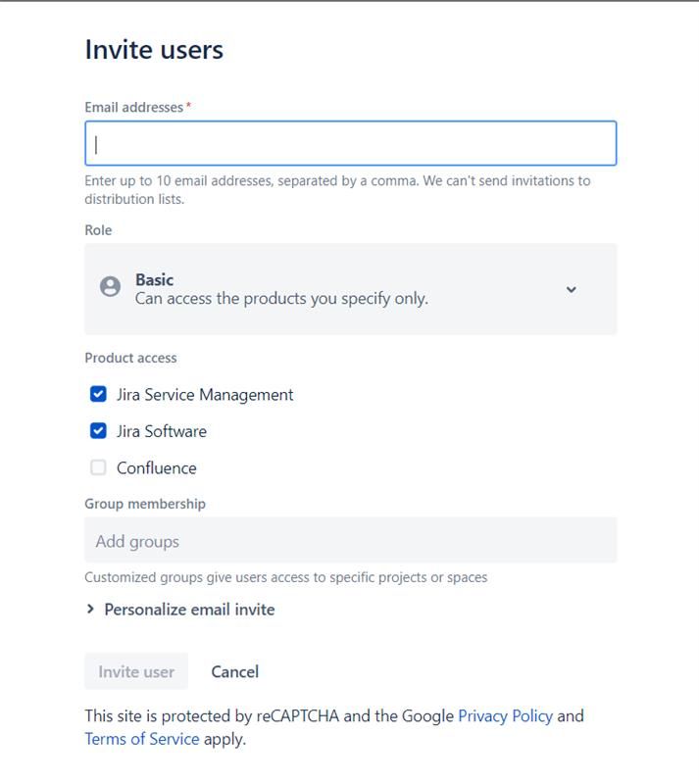Uncheck Jira Software checkbox

98,430
